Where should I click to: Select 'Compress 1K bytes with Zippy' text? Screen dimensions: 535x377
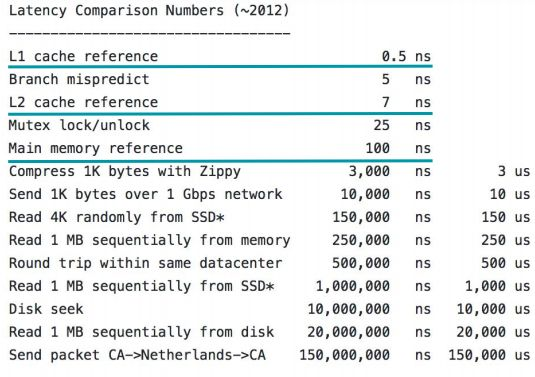[x=125, y=172]
